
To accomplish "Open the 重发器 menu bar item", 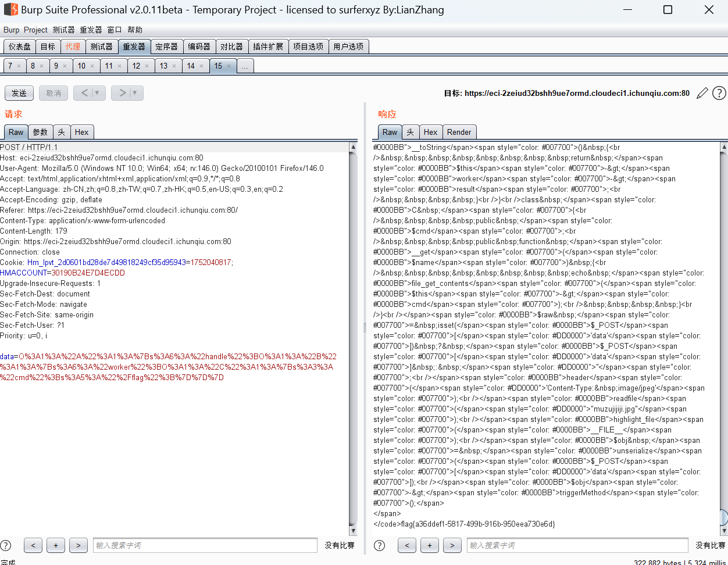I will 91,30.
